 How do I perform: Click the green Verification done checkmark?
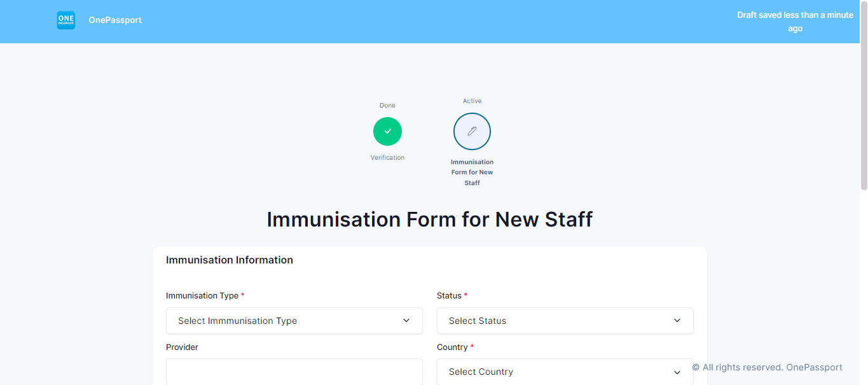pyautogui.click(x=387, y=131)
